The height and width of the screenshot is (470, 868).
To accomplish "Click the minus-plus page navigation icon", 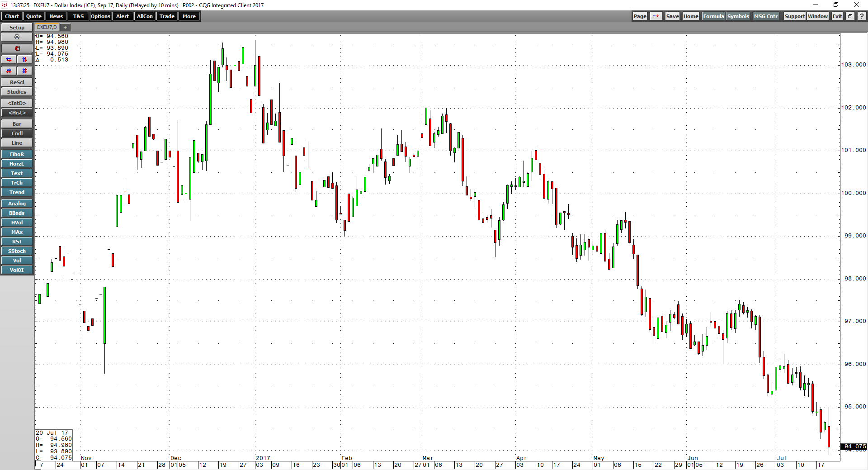I will pyautogui.click(x=656, y=16).
